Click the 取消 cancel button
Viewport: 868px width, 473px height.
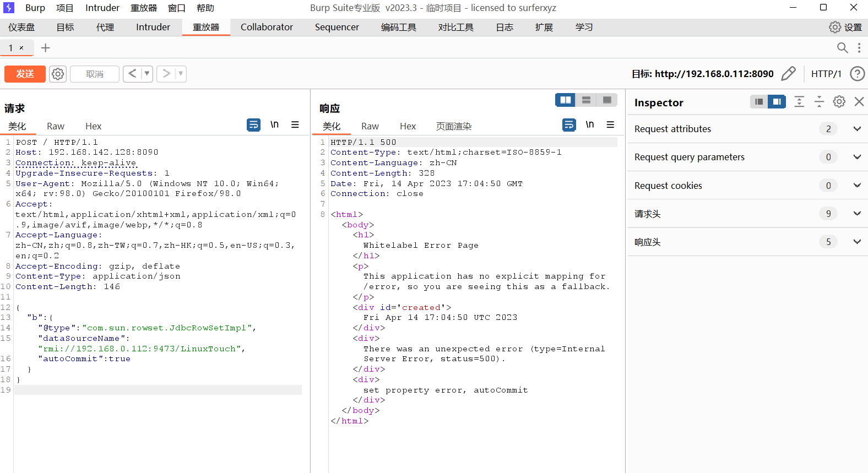[x=95, y=74]
